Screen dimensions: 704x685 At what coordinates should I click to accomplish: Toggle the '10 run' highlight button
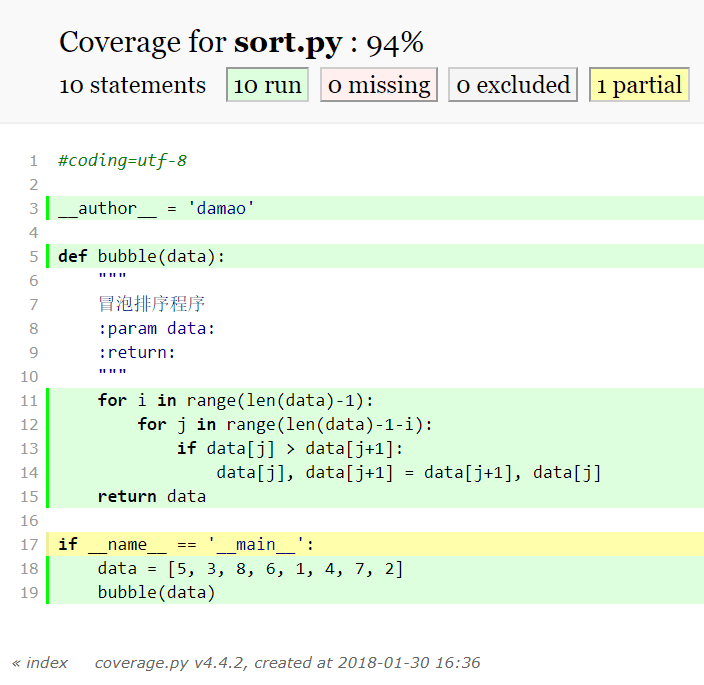click(x=267, y=85)
